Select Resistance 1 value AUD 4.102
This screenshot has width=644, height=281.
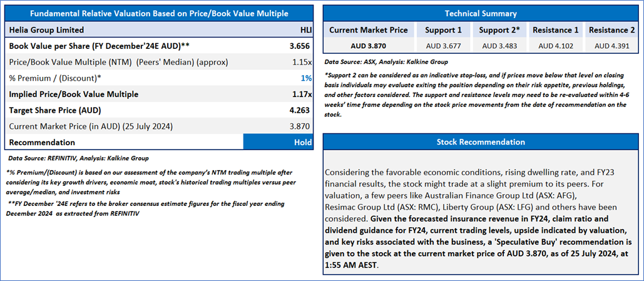555,46
